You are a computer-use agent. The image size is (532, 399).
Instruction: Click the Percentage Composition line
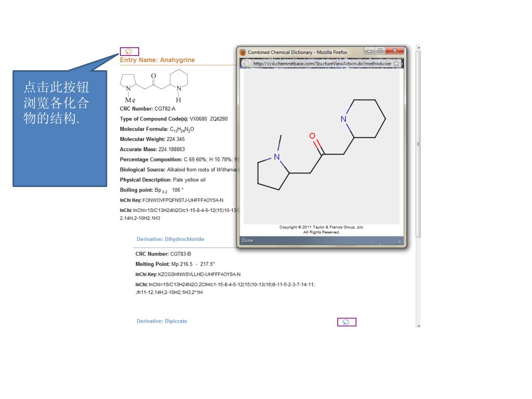(178, 159)
